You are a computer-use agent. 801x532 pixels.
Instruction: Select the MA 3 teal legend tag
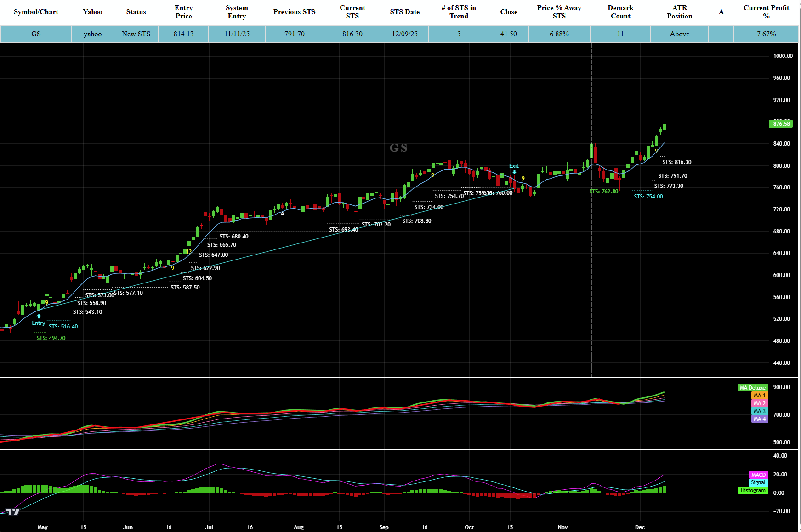pos(759,411)
